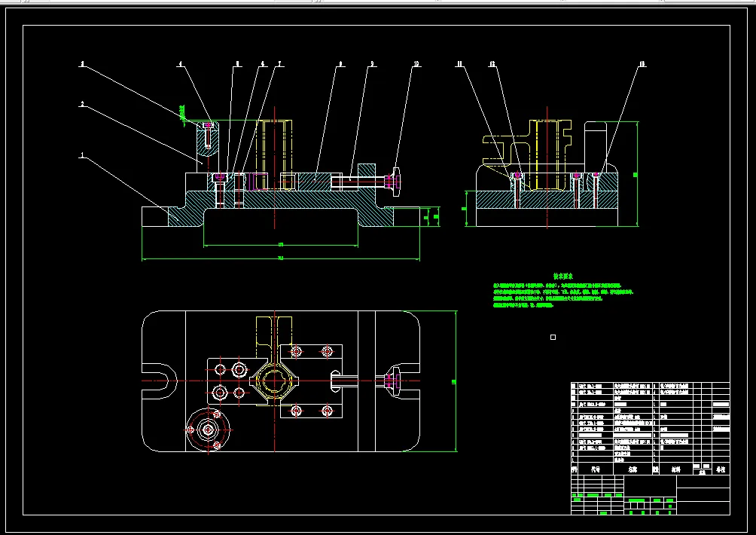Screen dimensions: 756x535
Task: Select part balloon number 1
Action: (x=82, y=155)
